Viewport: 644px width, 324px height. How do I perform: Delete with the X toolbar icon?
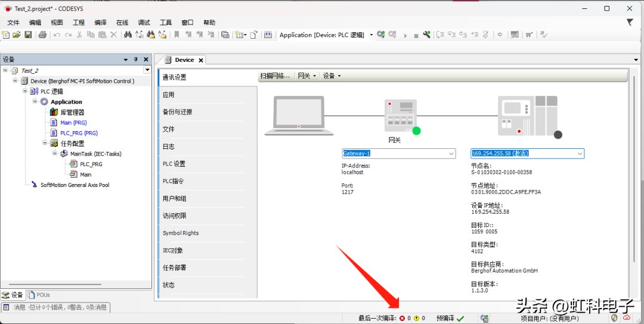(114, 35)
